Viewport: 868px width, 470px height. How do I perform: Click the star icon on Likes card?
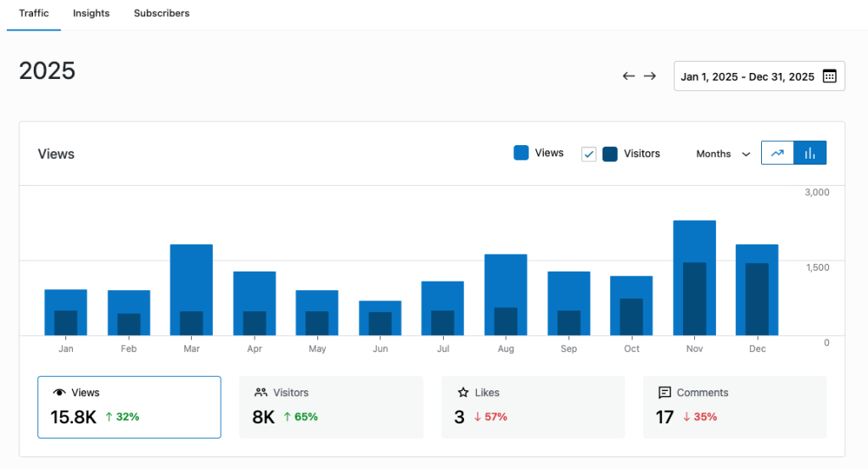463,393
